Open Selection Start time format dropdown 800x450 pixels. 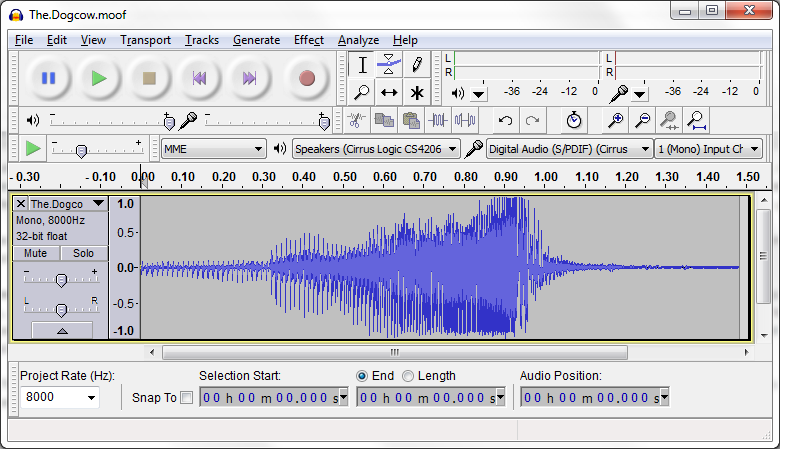343,397
